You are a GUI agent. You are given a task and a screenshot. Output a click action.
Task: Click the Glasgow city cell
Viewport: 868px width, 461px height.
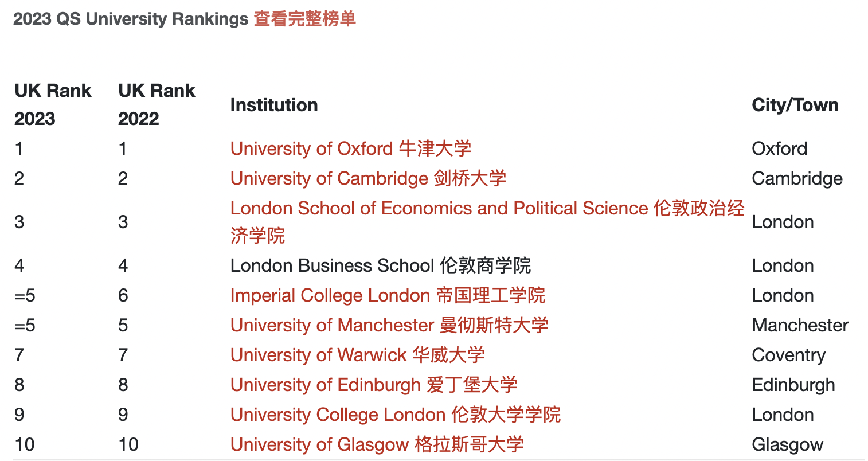coord(787,444)
